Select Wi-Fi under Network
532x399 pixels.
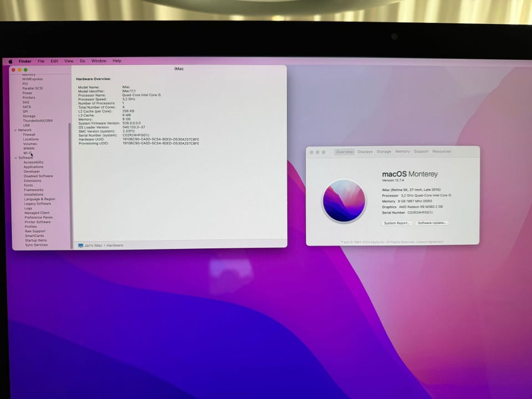[x=28, y=153]
